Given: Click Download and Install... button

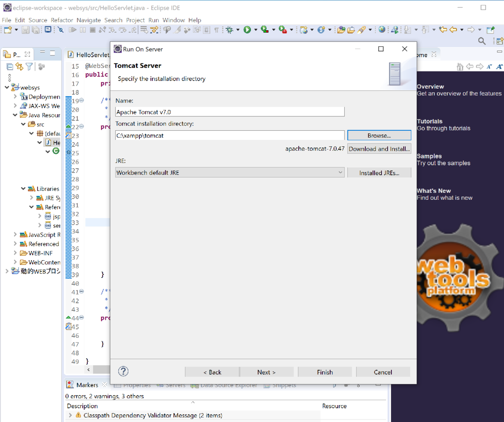Looking at the screenshot, I should [379, 149].
